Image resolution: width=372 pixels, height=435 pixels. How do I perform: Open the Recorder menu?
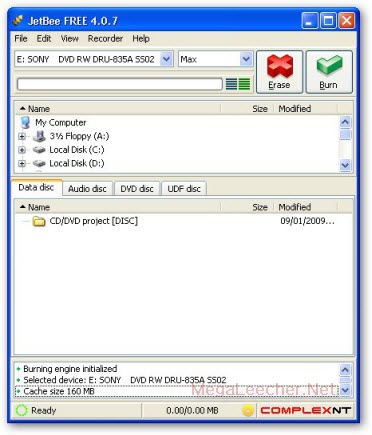tap(105, 39)
